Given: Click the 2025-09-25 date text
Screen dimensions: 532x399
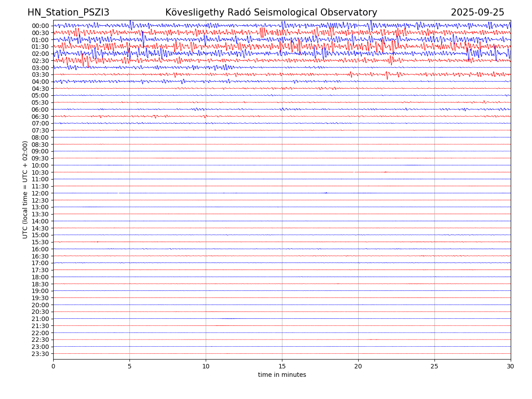Looking at the screenshot, I should 477,12.
